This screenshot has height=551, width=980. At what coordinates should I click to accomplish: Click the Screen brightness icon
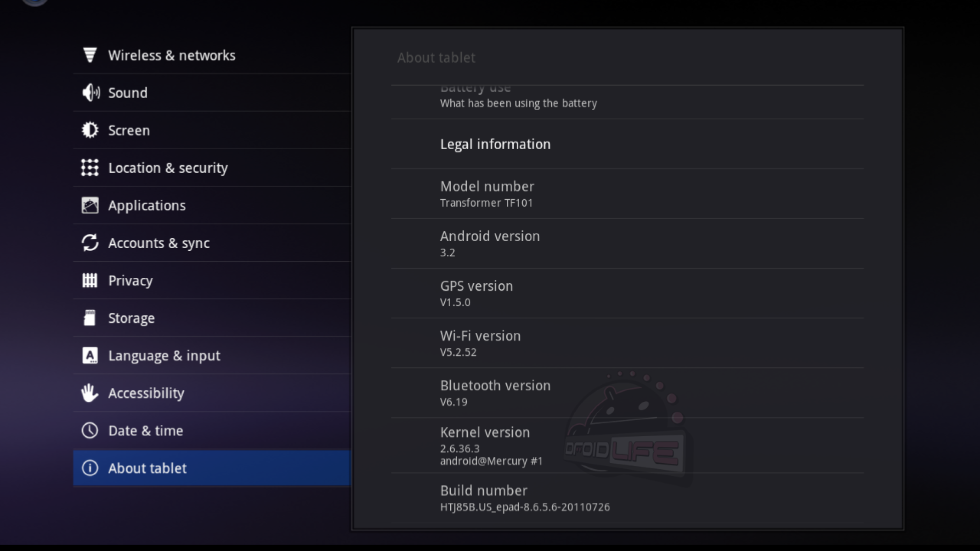coord(90,130)
